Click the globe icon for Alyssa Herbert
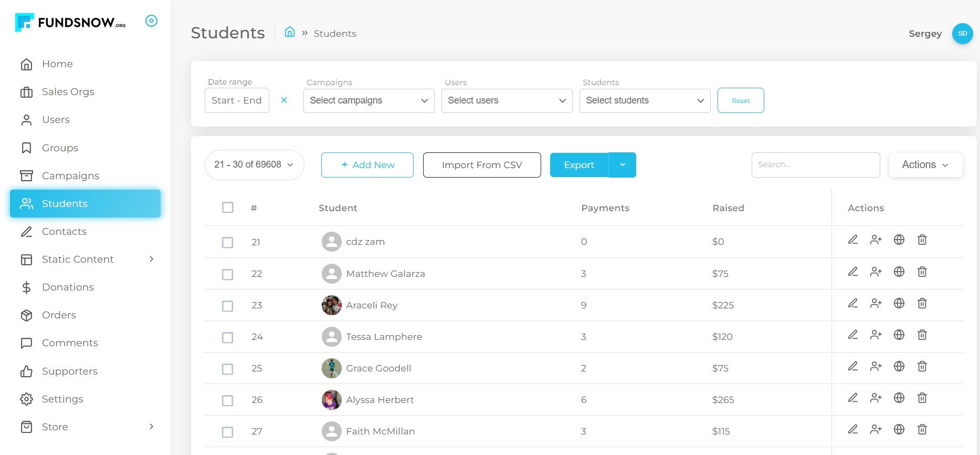 (899, 398)
